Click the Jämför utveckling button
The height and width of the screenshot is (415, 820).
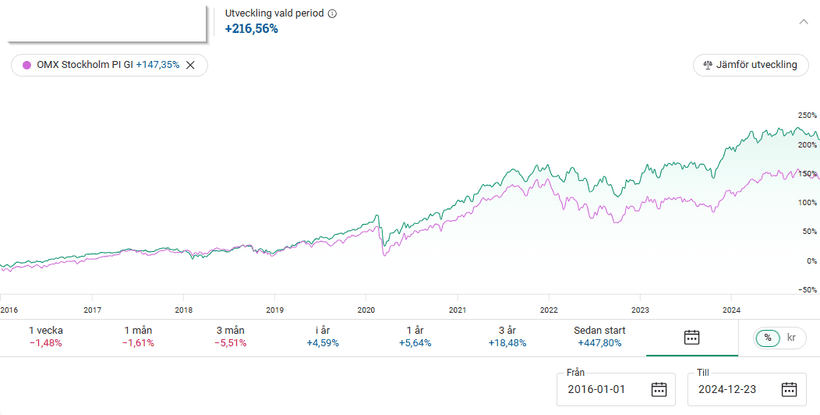[x=750, y=65]
